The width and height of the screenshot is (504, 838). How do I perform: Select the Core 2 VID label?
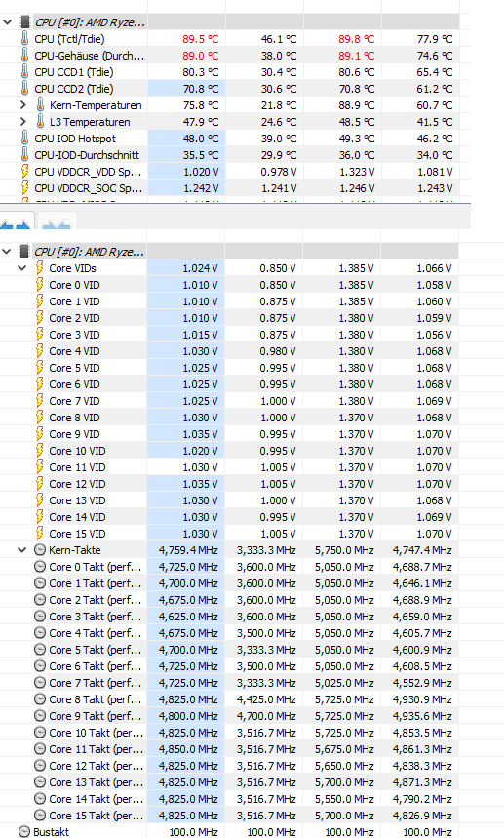coord(74,318)
